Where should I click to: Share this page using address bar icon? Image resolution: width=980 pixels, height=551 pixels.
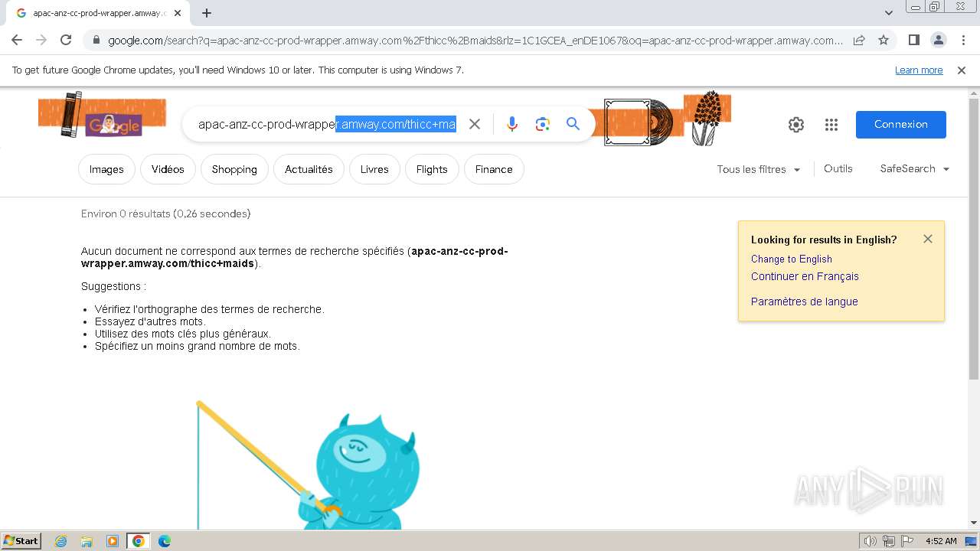point(859,40)
